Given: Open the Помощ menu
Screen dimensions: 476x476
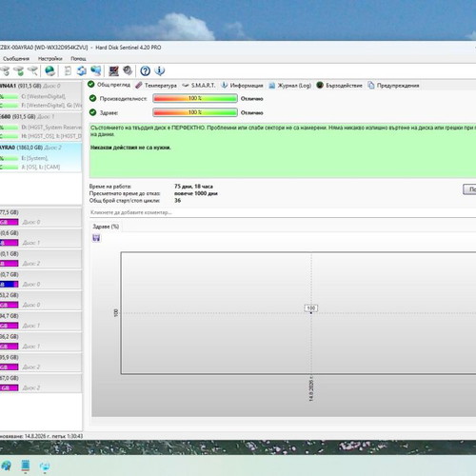Looking at the screenshot, I should [78, 59].
